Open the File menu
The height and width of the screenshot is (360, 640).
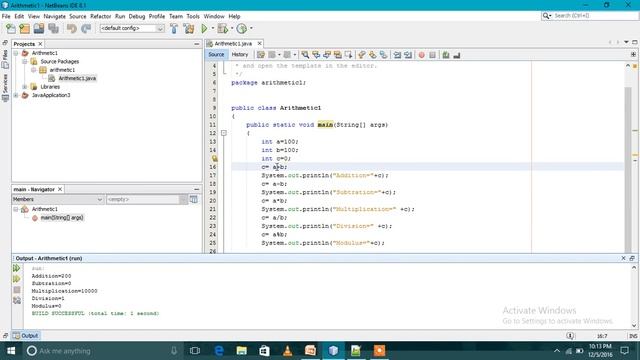pos(6,16)
